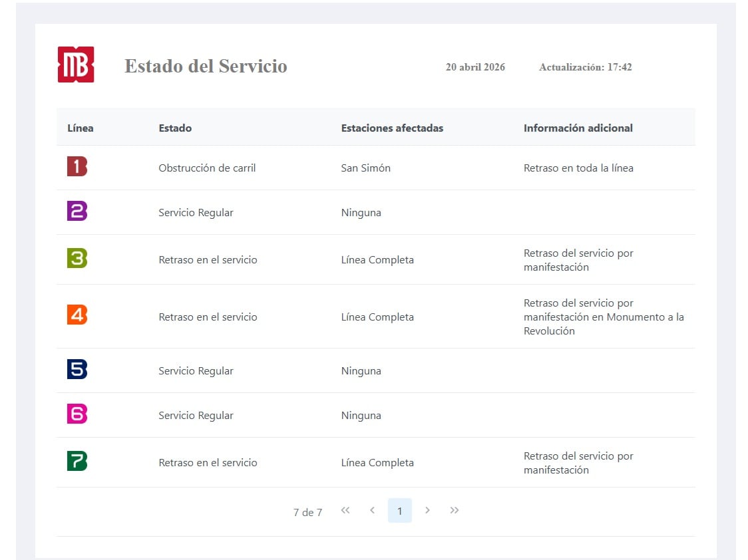The height and width of the screenshot is (560, 748).
Task: Click the Estaciones afectadas column header
Action: 392,128
